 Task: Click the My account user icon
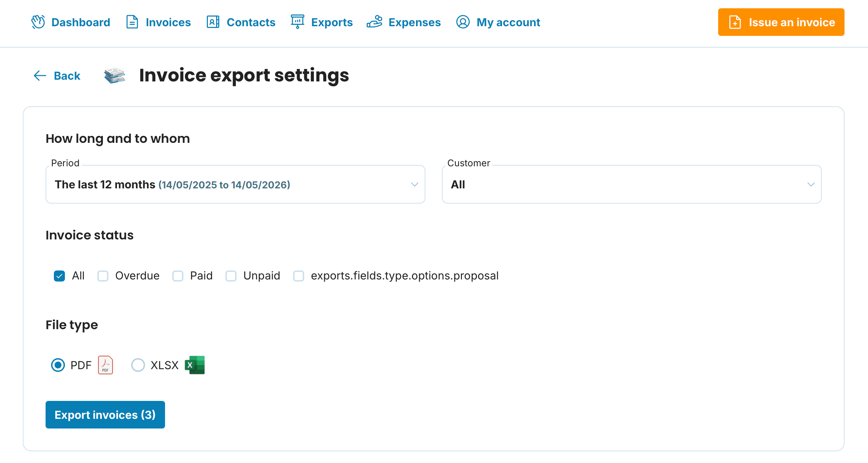click(x=463, y=22)
